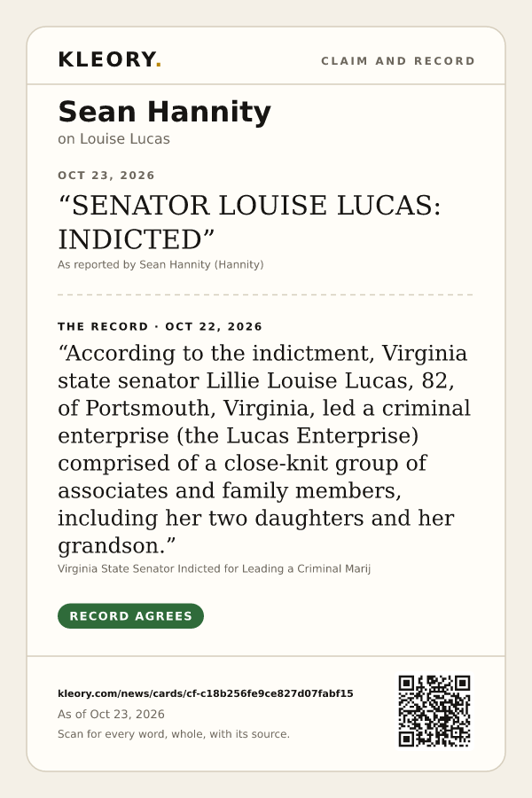Click the KLEORY logo

click(109, 59)
